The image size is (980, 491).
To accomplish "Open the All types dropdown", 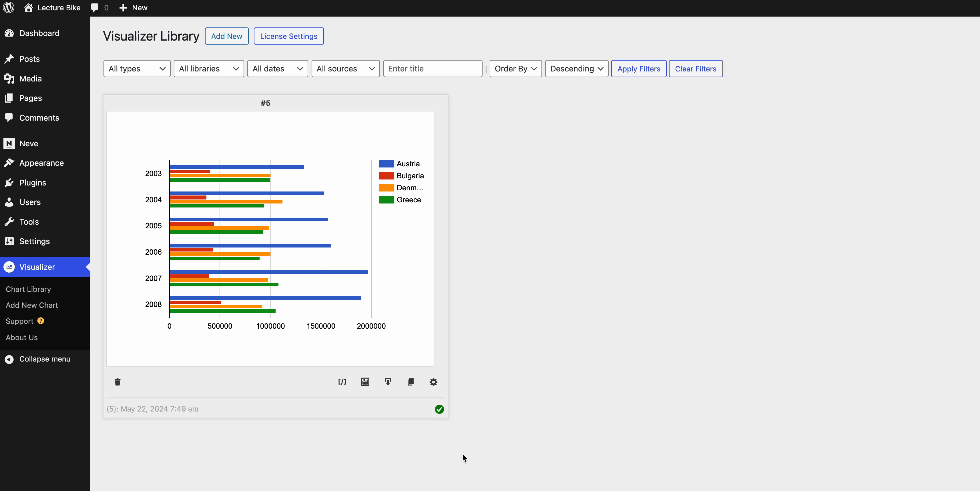I will pyautogui.click(x=137, y=69).
